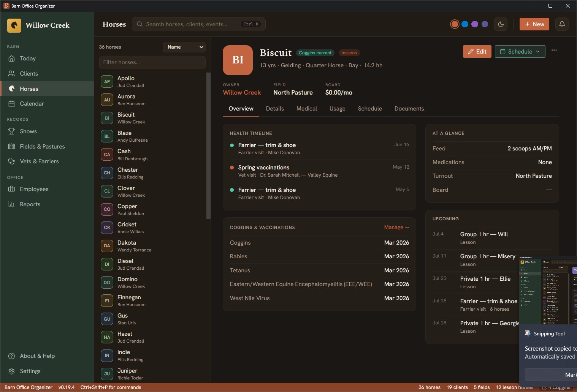Open the more options ellipsis menu

tap(554, 50)
